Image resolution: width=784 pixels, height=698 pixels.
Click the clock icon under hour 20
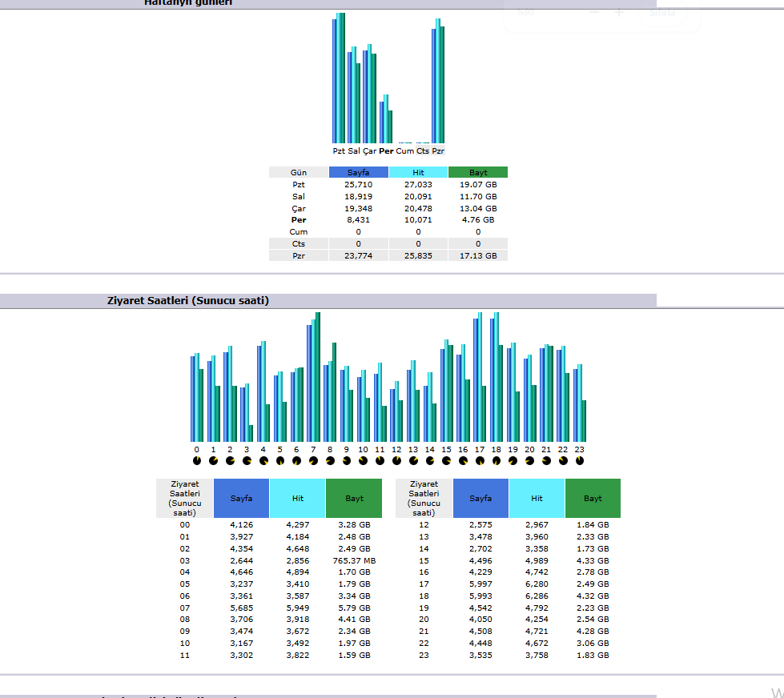[x=529, y=461]
